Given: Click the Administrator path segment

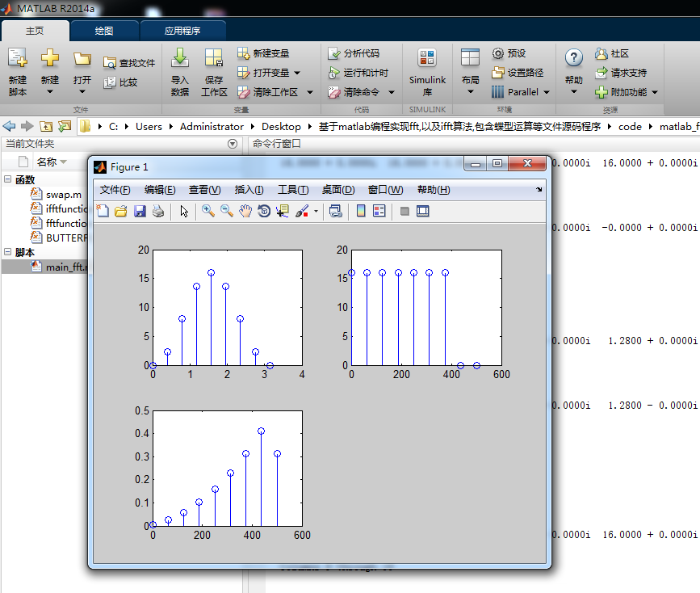Looking at the screenshot, I should 212,127.
